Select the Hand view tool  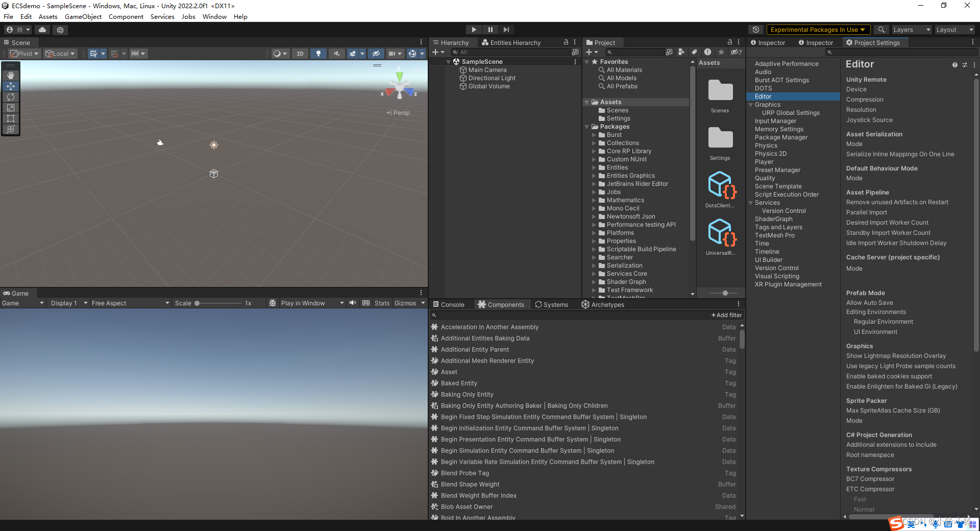pyautogui.click(x=11, y=75)
